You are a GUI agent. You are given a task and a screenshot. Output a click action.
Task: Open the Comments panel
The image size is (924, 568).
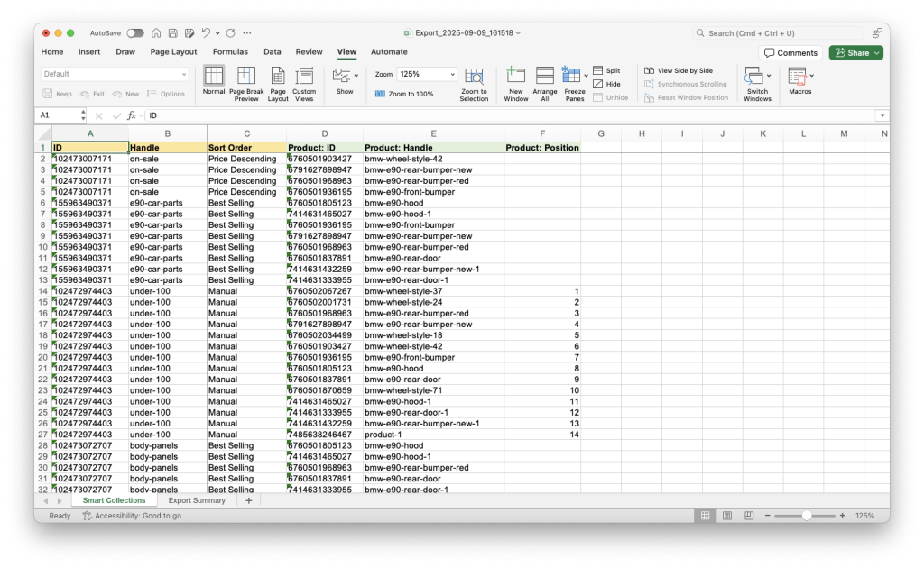(x=790, y=52)
